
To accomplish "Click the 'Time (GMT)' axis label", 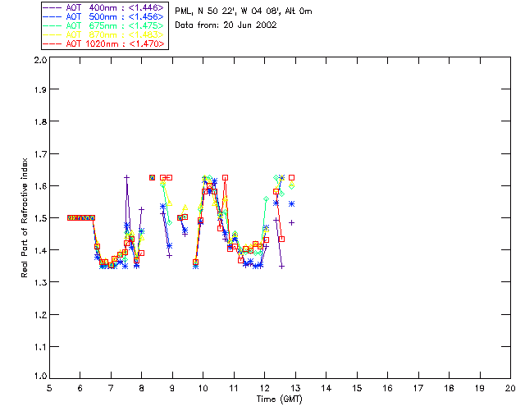I will click(x=280, y=399).
